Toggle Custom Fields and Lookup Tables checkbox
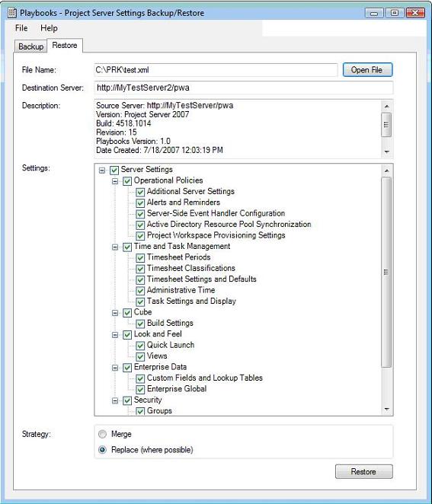 140,378
